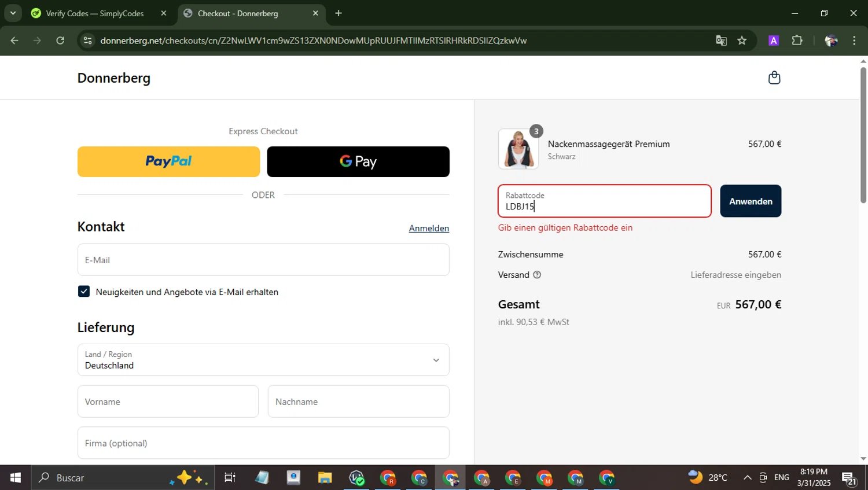Open the Chrome three-dot menu

pos(854,40)
